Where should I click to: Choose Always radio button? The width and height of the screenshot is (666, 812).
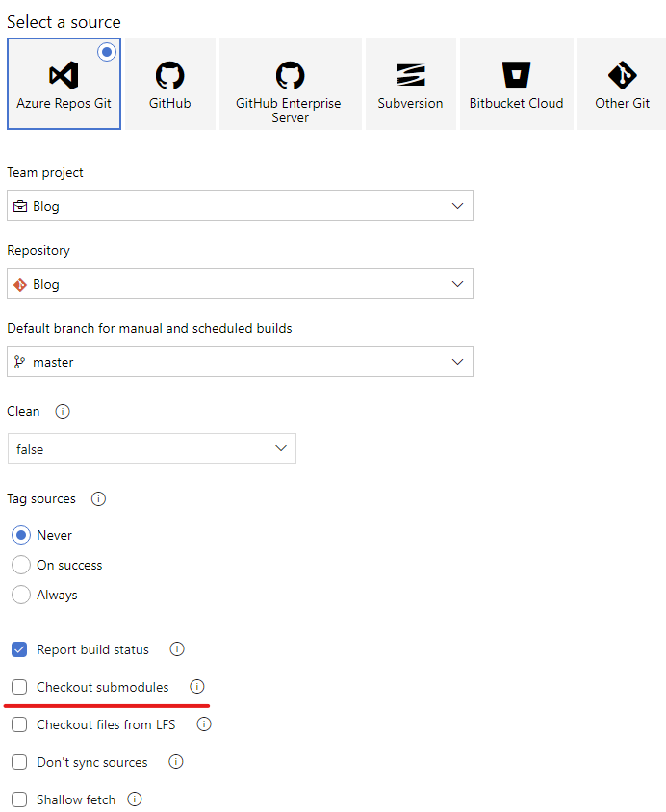(x=21, y=595)
